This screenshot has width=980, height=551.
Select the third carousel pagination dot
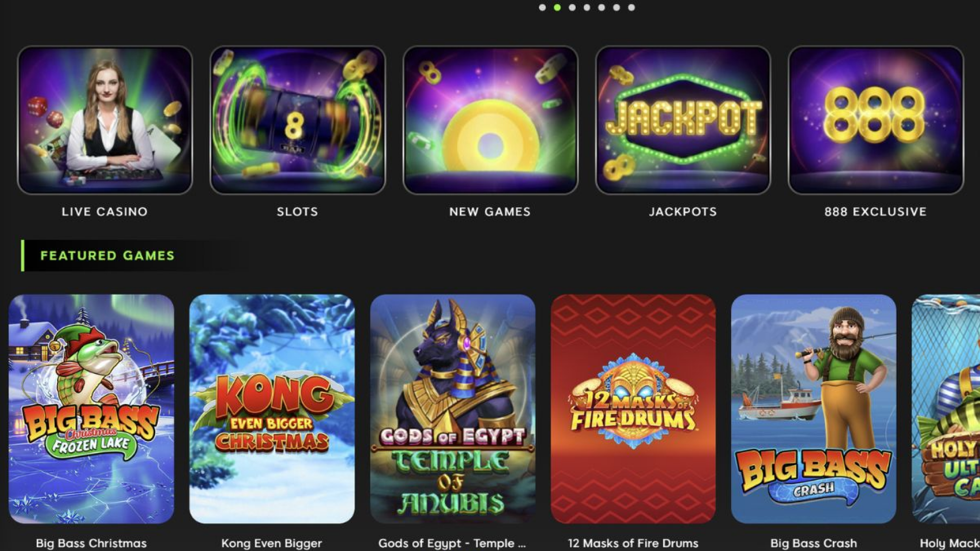(x=572, y=8)
